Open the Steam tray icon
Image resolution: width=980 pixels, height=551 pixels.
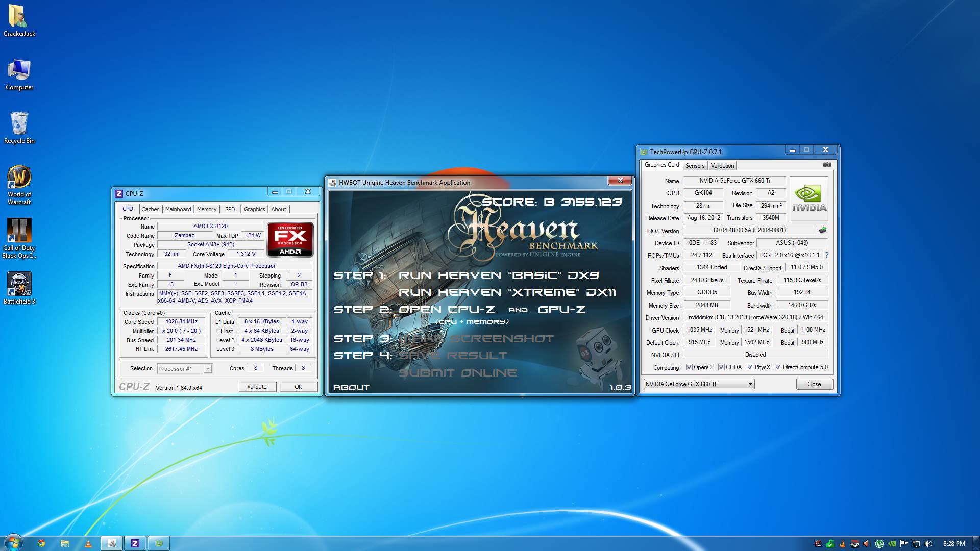pos(855,544)
